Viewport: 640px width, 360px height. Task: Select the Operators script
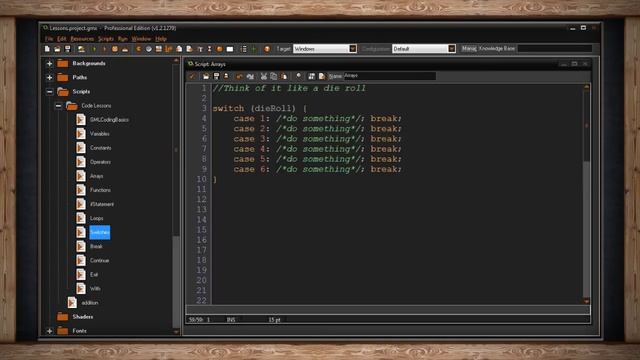tap(100, 162)
